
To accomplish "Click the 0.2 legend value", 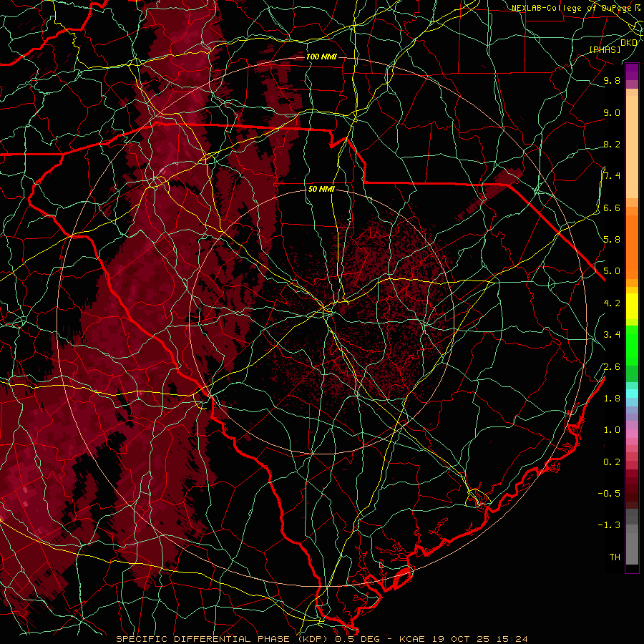I will [612, 462].
